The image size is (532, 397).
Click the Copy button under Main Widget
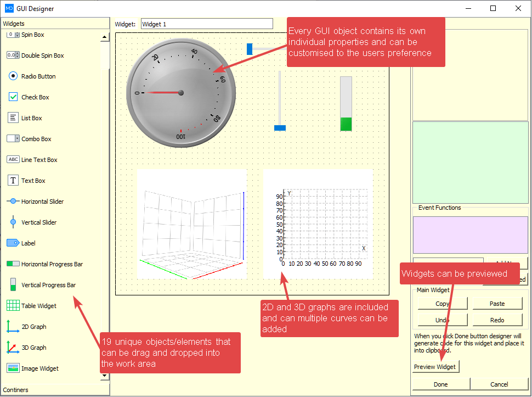coord(442,303)
